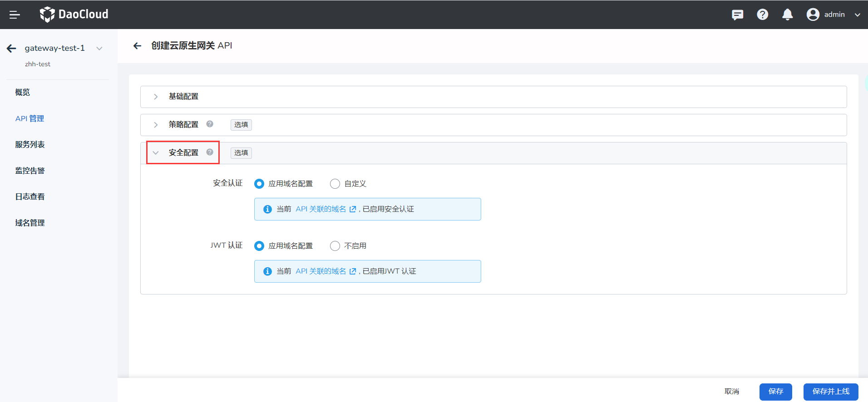Collapse the 安全配置 section
This screenshot has width=868, height=402.
(x=493, y=153)
